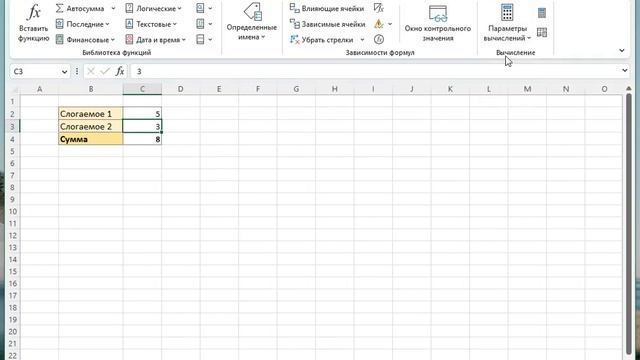
Task: Select the cell with value 8
Action: [142, 139]
